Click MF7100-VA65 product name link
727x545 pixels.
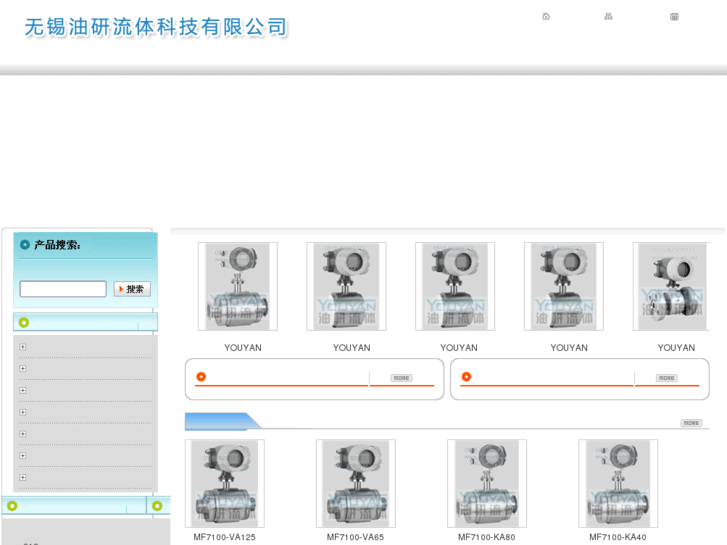[x=356, y=537]
